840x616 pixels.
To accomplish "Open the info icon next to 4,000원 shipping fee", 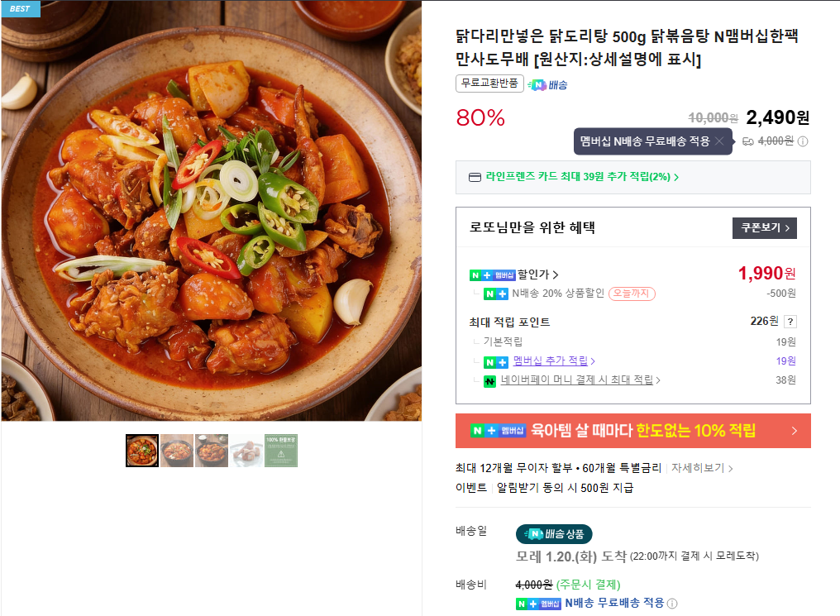I will click(x=801, y=141).
